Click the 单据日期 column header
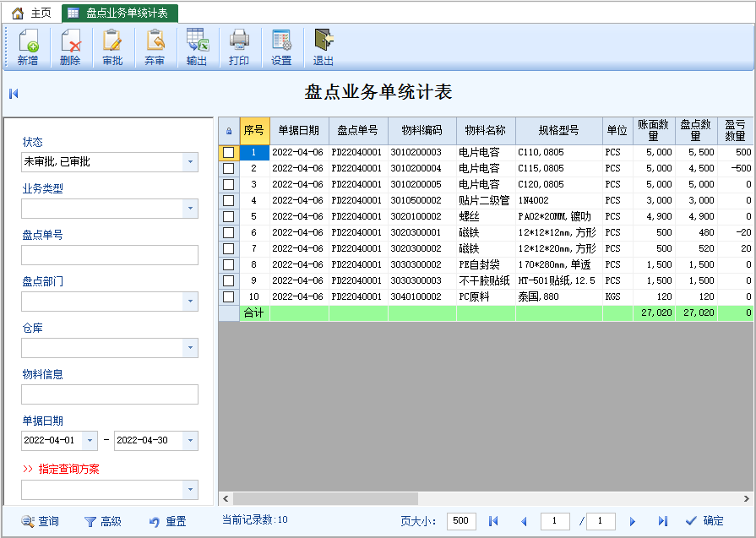756x538 pixels. click(x=299, y=131)
